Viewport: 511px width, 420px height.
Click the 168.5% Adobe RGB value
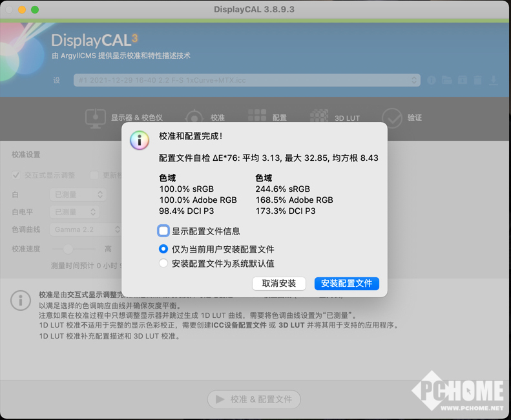(295, 200)
